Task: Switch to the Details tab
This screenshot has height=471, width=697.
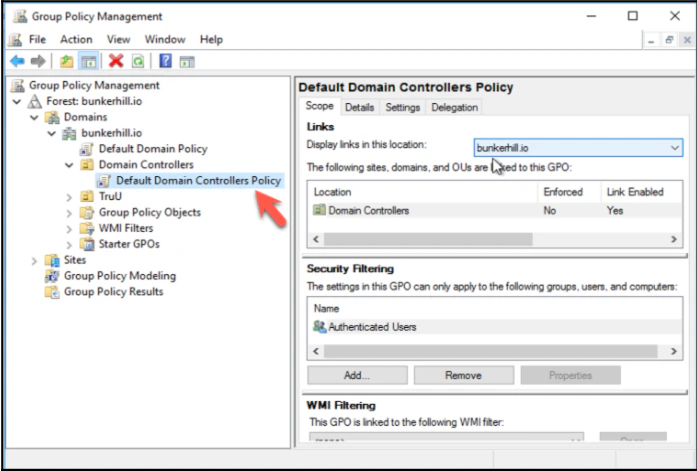Action: (360, 107)
